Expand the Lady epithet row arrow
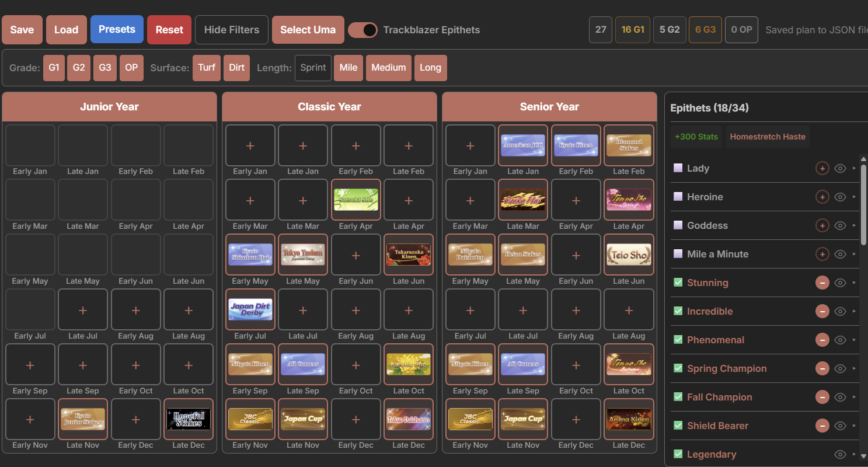The image size is (868, 467). click(854, 169)
